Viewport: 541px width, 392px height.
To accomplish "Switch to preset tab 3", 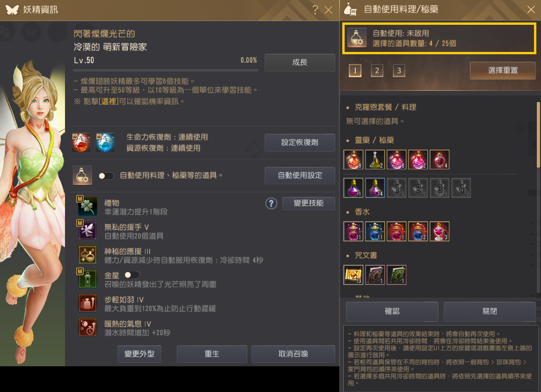I will [x=399, y=71].
